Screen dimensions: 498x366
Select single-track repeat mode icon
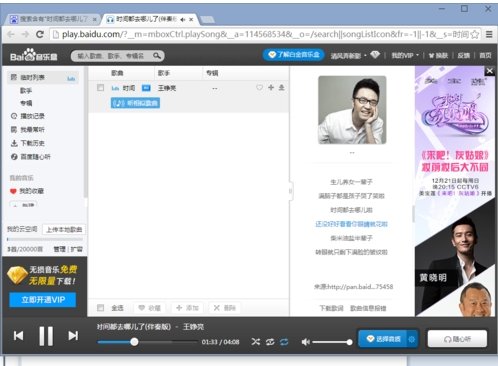pyautogui.click(x=270, y=342)
